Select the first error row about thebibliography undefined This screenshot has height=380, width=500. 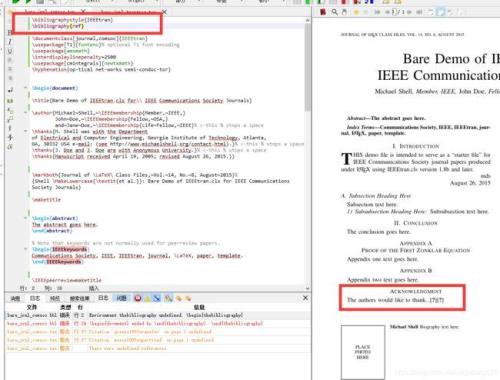tap(158, 315)
